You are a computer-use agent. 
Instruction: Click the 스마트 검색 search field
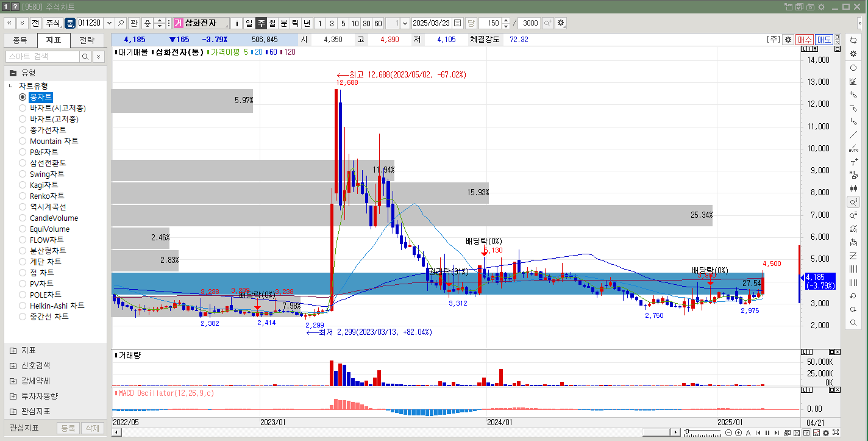[x=42, y=56]
